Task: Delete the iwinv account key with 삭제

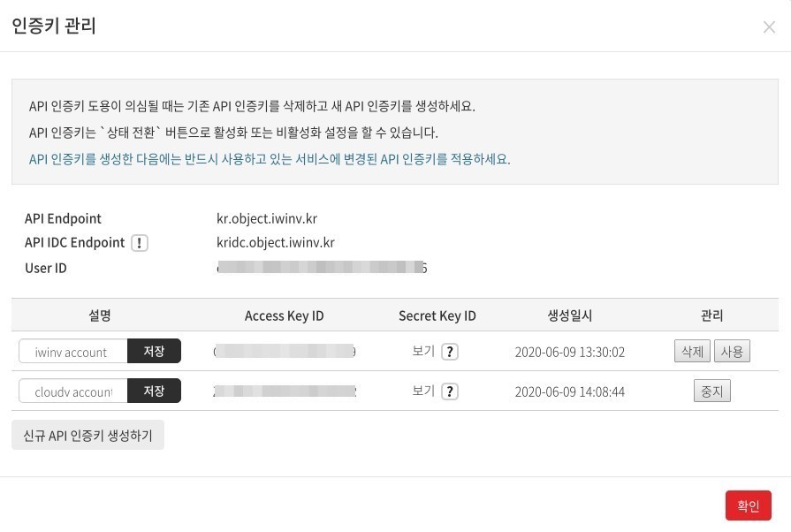Action: click(x=692, y=351)
